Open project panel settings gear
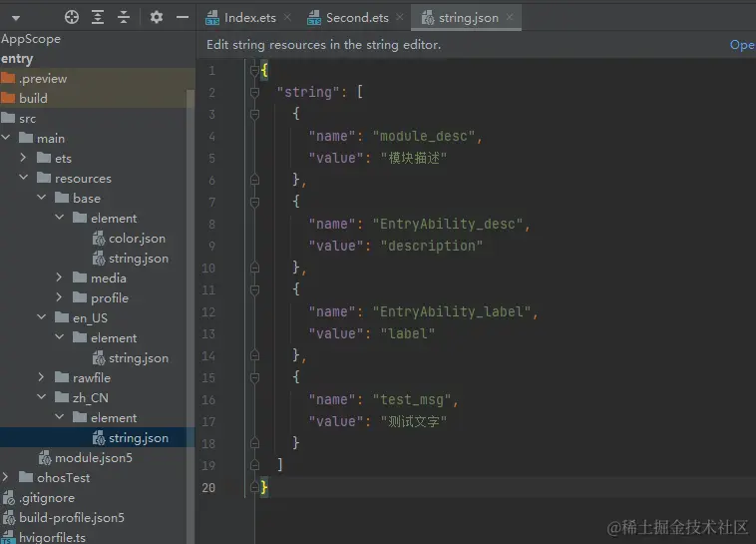 [x=157, y=17]
